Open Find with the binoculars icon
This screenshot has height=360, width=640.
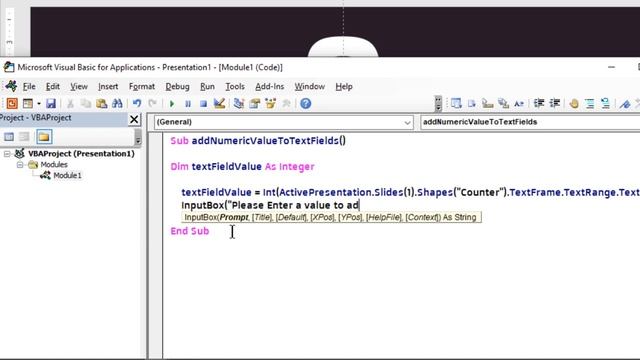118,104
